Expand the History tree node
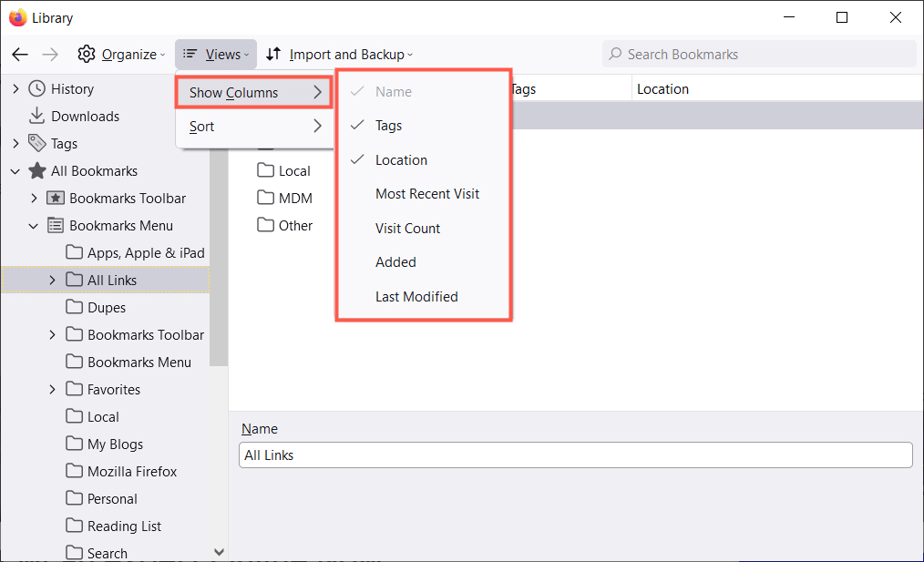The height and width of the screenshot is (562, 924). pos(15,89)
